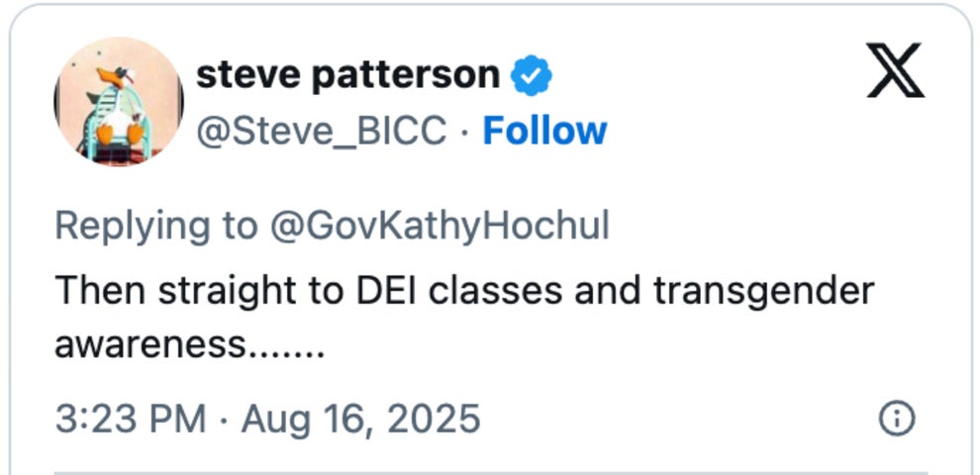Open steve patterson's profile picture
The height and width of the screenshot is (475, 980).
118,102
